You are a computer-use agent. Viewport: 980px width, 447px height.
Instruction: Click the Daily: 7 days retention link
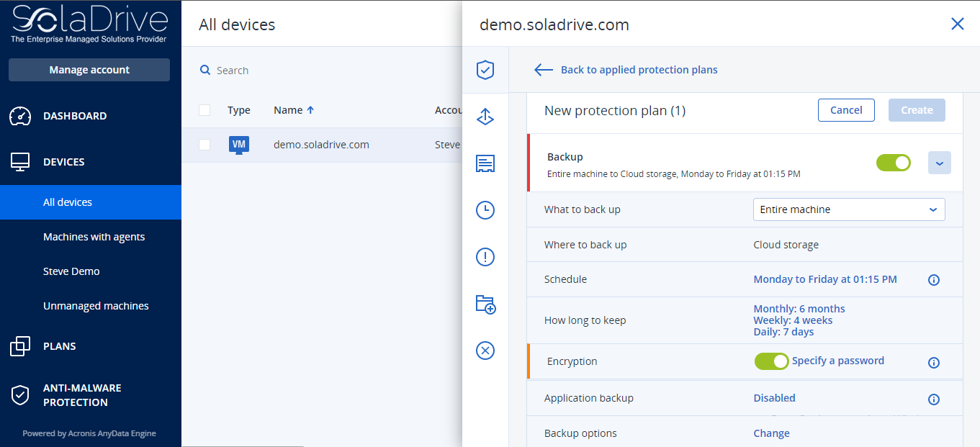click(783, 332)
